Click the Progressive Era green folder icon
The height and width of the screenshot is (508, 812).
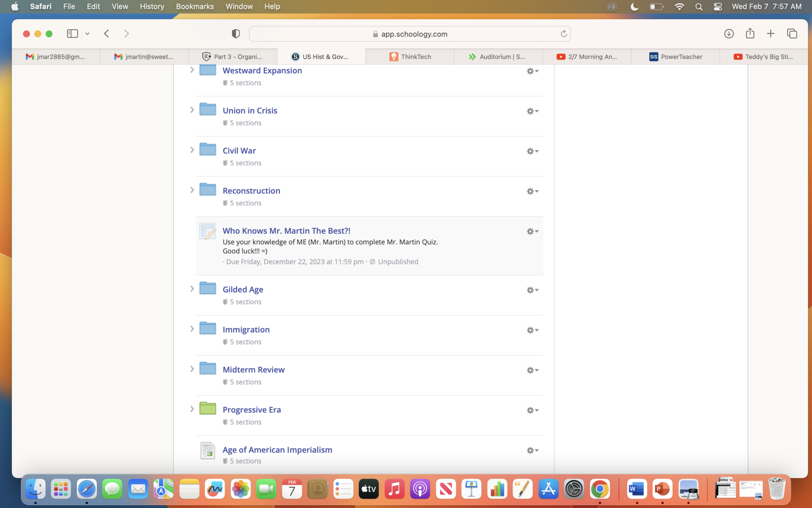(x=207, y=408)
